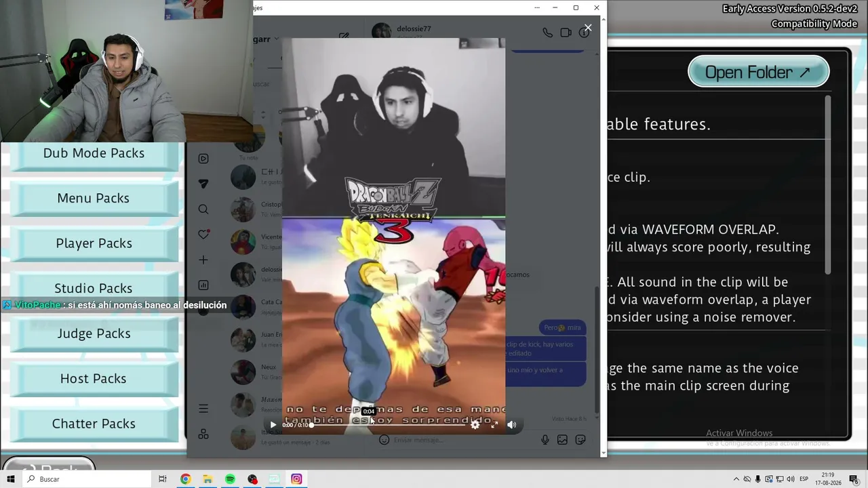Open Spotify from taskbar
Image resolution: width=868 pixels, height=488 pixels.
(230, 479)
